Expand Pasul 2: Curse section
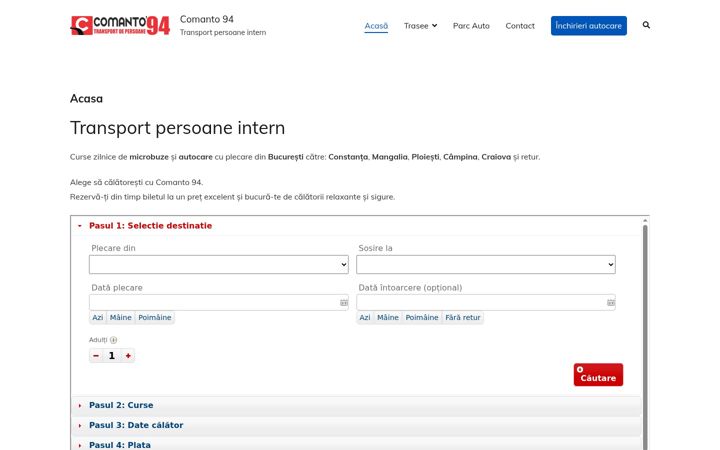Viewport: 720px width, 450px height. tap(356, 405)
